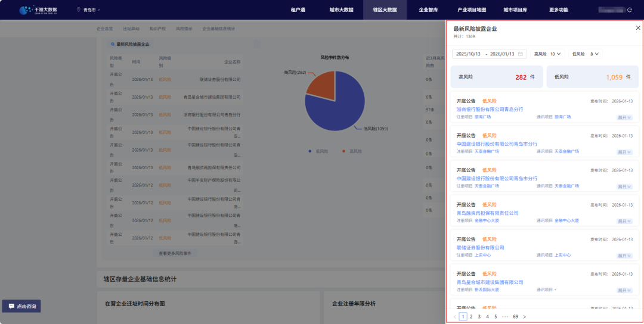
Task: Go to page 3 in pagination
Action: tap(479, 317)
